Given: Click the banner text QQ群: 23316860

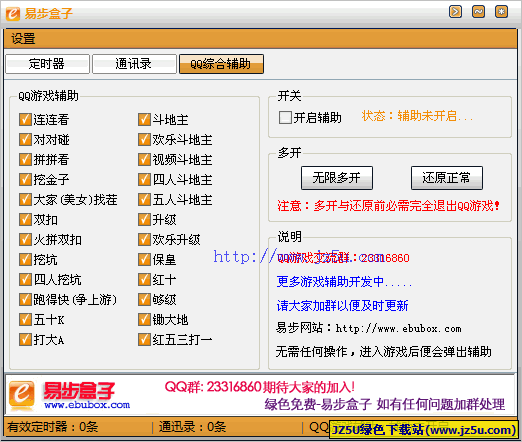Looking at the screenshot, I should tap(213, 387).
